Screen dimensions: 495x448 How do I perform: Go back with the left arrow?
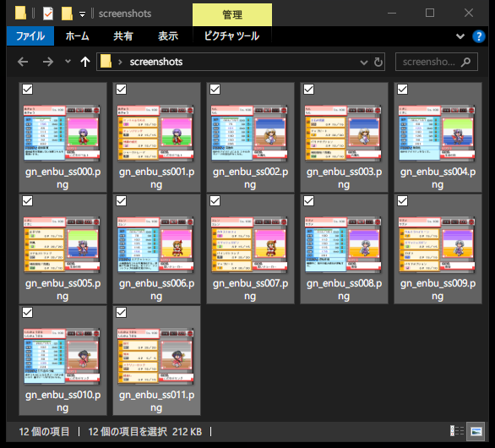coord(23,62)
